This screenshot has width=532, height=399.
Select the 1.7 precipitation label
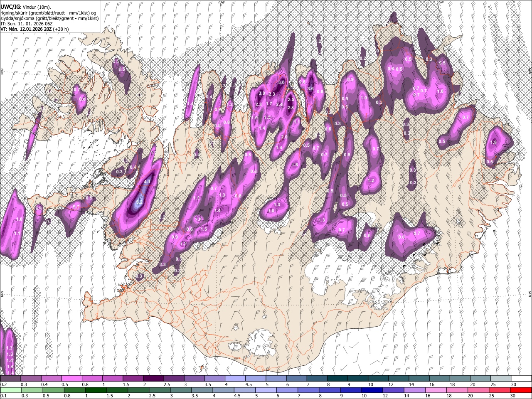(x=269, y=104)
